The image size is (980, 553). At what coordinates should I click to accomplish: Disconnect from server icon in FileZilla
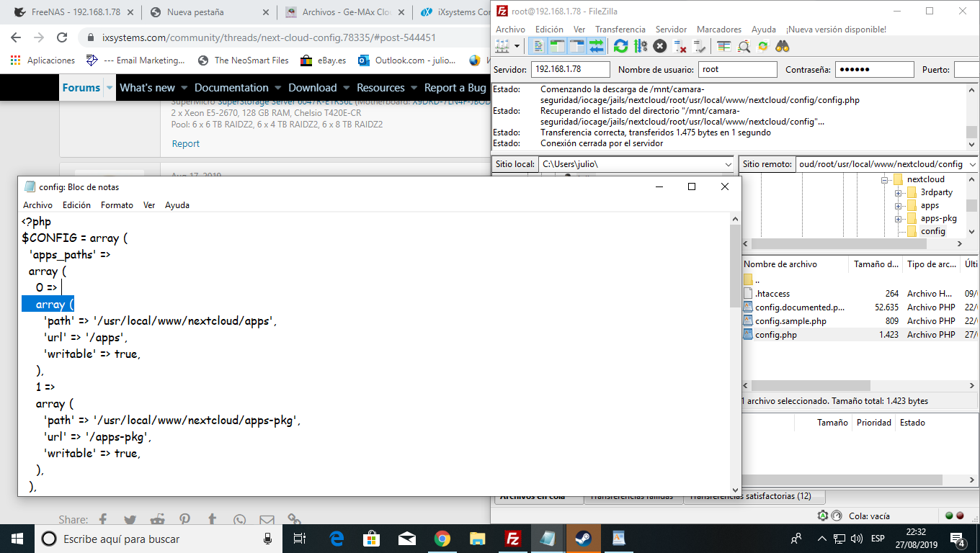(x=680, y=46)
